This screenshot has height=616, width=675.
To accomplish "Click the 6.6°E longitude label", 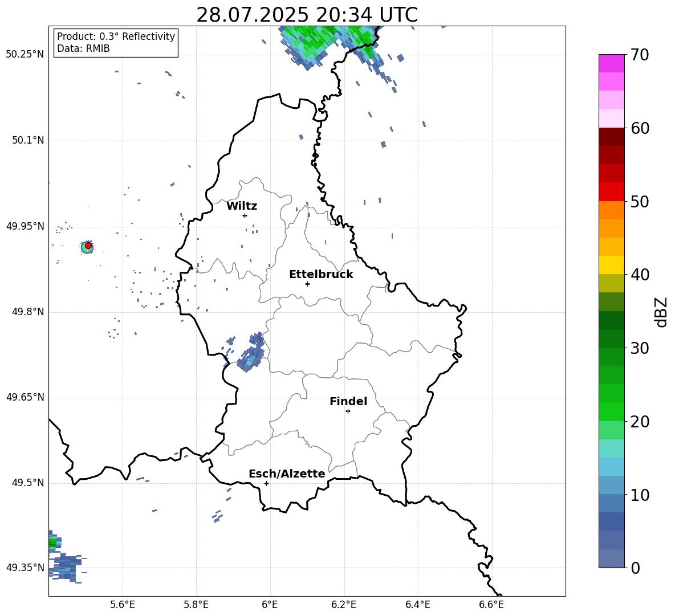I will [x=491, y=605].
